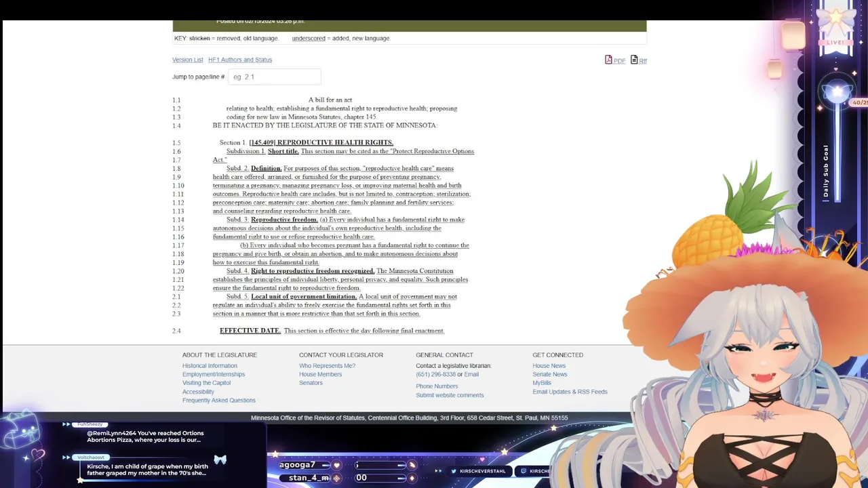Click "CONTACT YOUR LEGISLATOR" footer heading
The height and width of the screenshot is (488, 868).
341,355
